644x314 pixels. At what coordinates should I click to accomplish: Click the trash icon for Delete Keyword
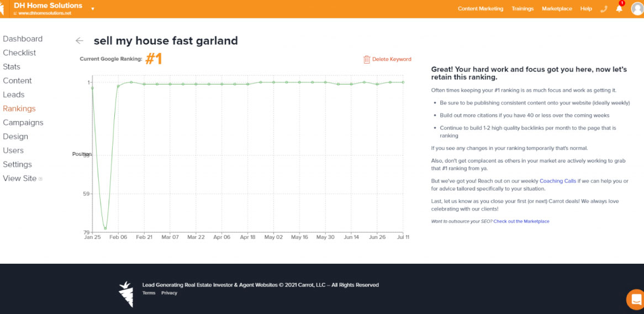(366, 59)
